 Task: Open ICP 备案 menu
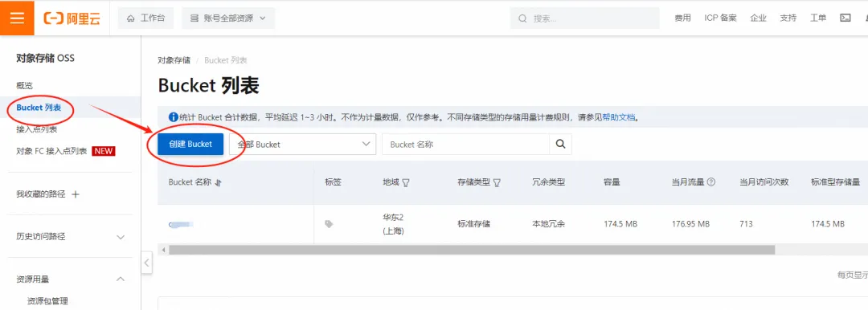[x=720, y=18]
